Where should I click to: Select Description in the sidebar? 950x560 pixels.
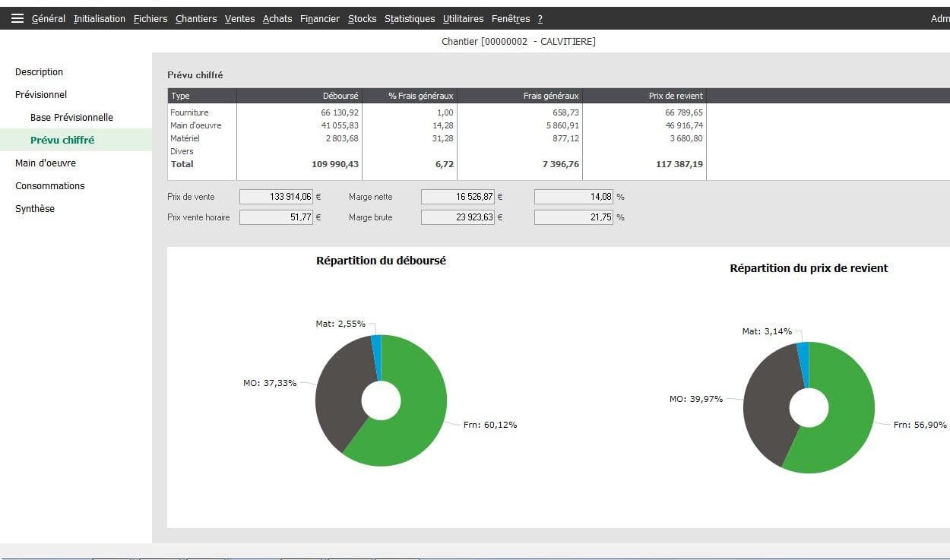click(39, 71)
